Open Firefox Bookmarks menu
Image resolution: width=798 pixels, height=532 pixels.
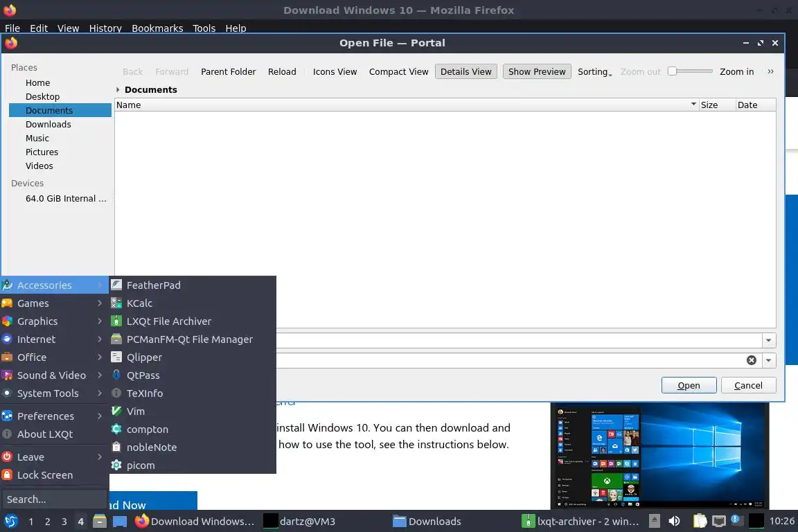tap(157, 28)
